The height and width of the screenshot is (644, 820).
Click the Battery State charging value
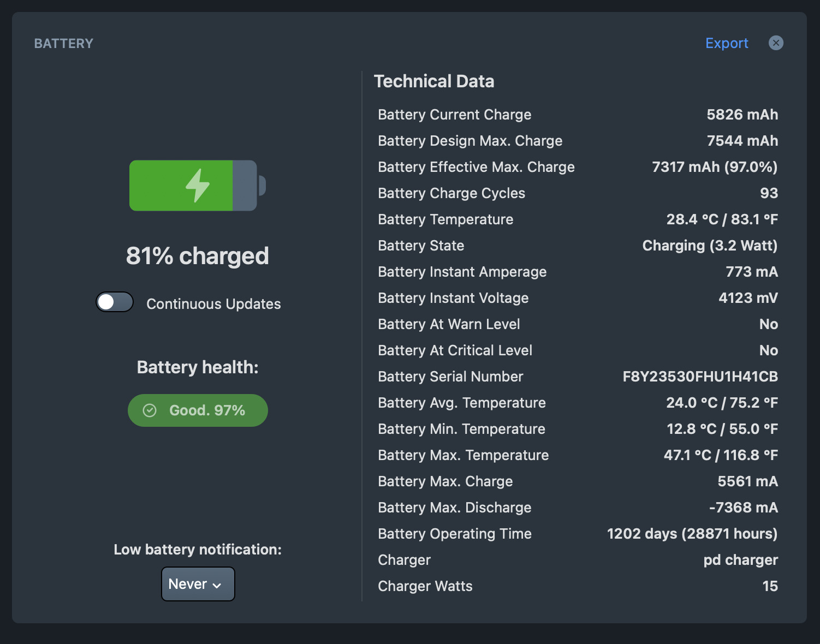coord(710,246)
